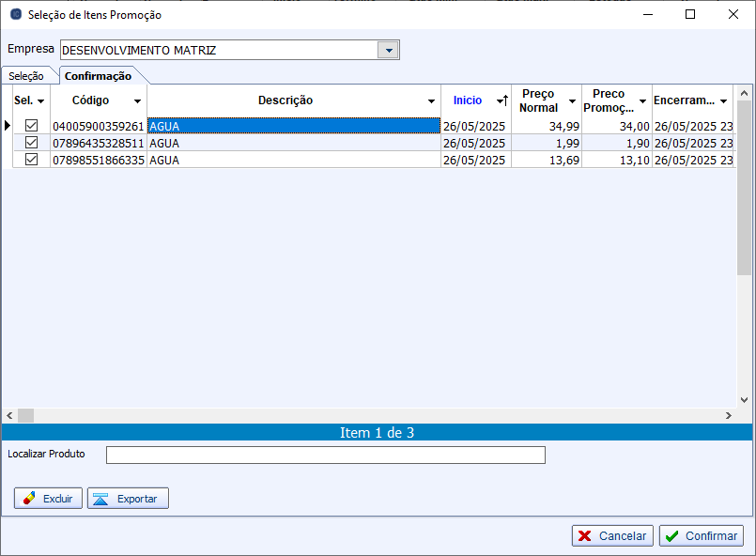Click the vertical scrollbar track in grid
This screenshot has width=756, height=556.
pos(744,282)
